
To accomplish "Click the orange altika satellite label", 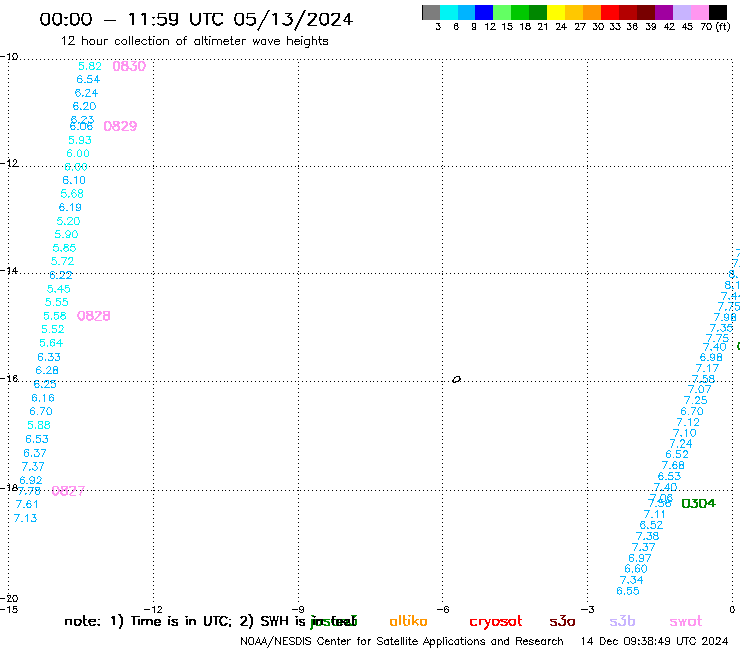I will (x=408, y=621).
